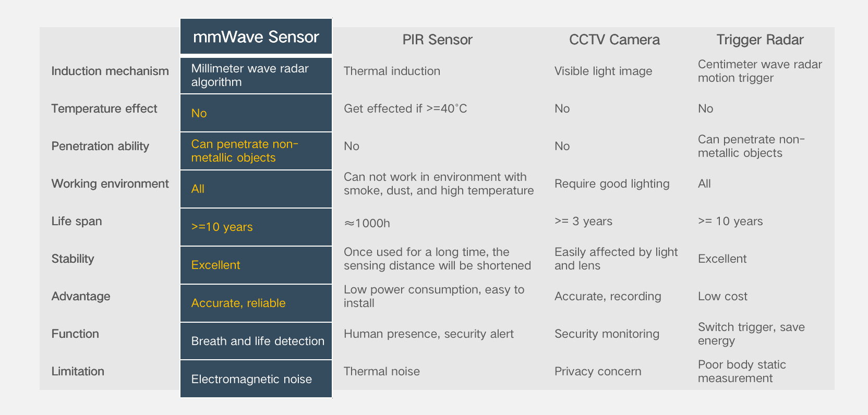
Task: Click the Thermal induction cell
Action: [x=392, y=71]
